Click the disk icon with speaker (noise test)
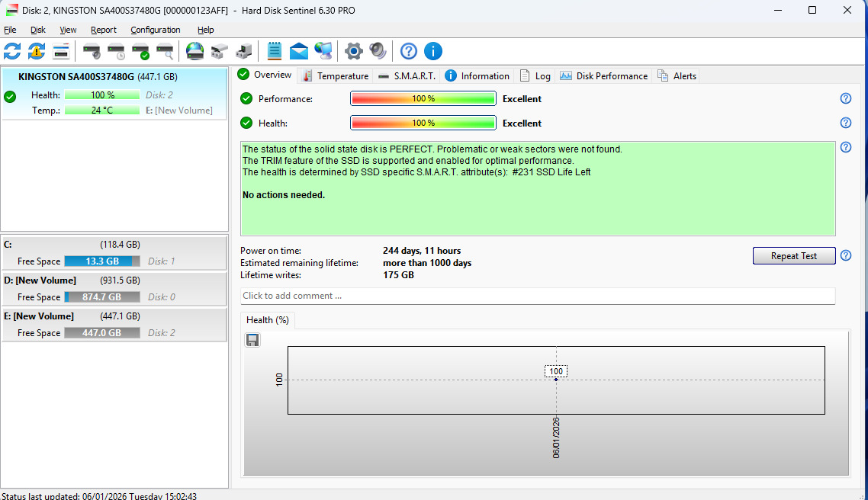 point(92,51)
